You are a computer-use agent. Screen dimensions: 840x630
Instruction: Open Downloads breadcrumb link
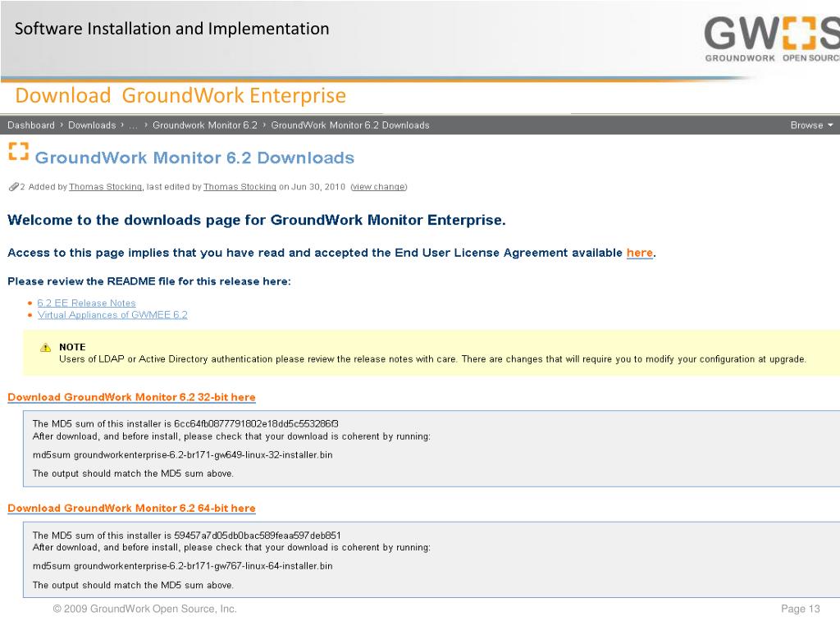pyautogui.click(x=92, y=125)
